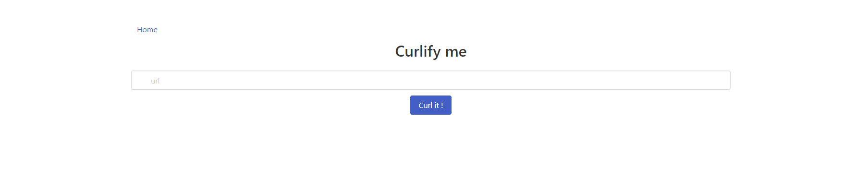Image resolution: width=868 pixels, height=191 pixels.
Task: Place cursor in url placeholder field
Action: 430,80
